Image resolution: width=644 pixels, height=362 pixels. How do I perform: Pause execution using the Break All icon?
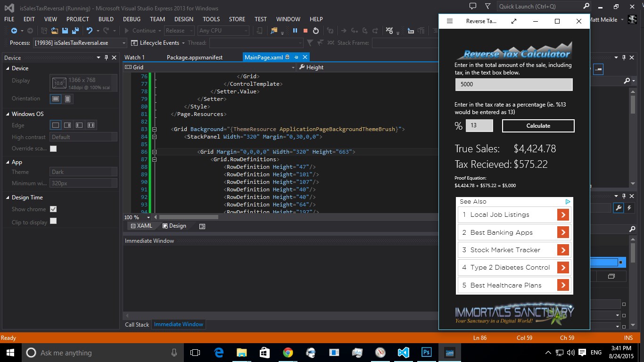click(295, 31)
